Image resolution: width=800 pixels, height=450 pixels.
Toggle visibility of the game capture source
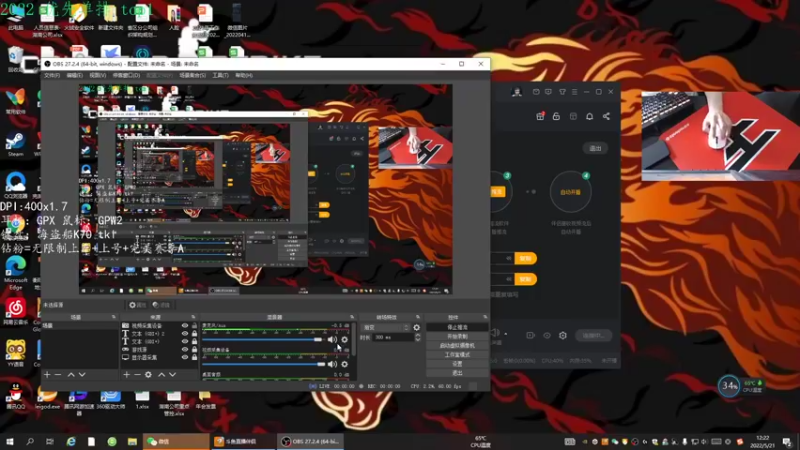(185, 349)
